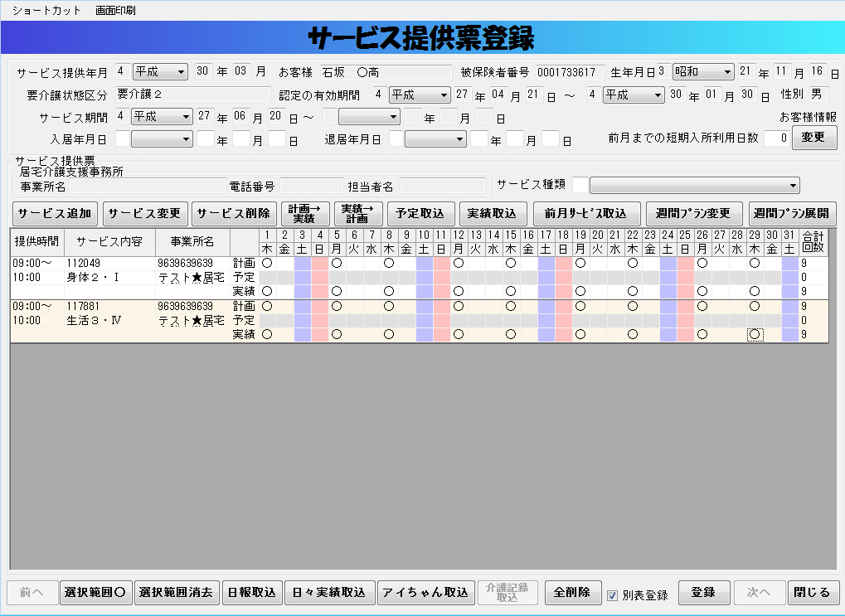Click the 要介護状態区分 field

click(x=193, y=95)
